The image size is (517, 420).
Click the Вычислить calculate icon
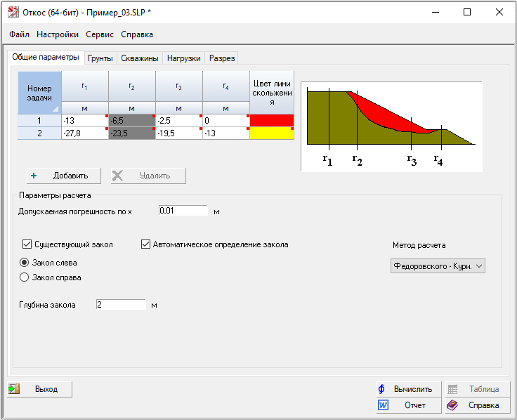pos(382,389)
